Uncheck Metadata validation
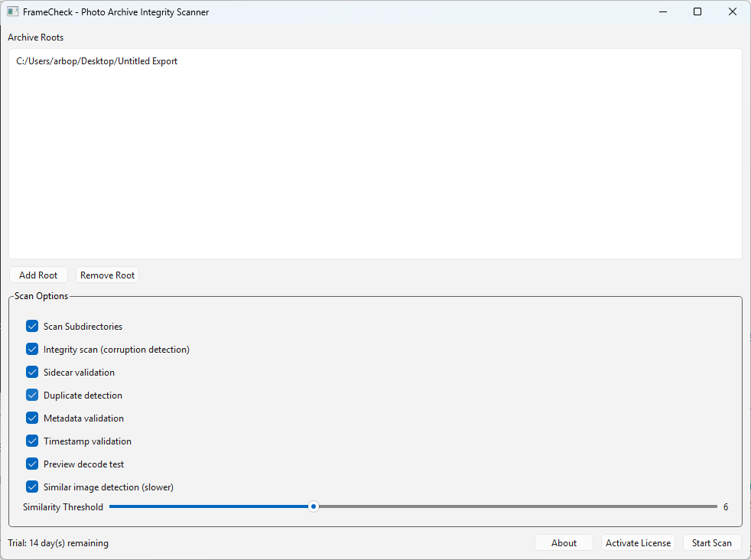The height and width of the screenshot is (560, 751). pos(31,418)
